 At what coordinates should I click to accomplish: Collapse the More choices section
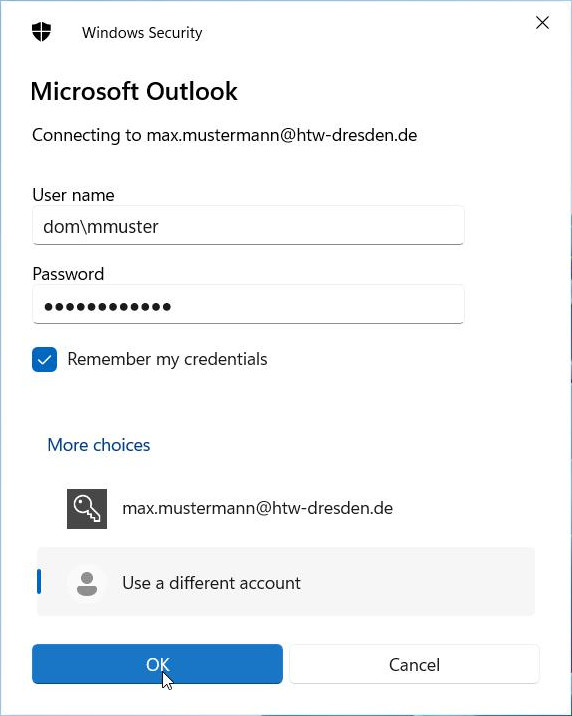(99, 445)
